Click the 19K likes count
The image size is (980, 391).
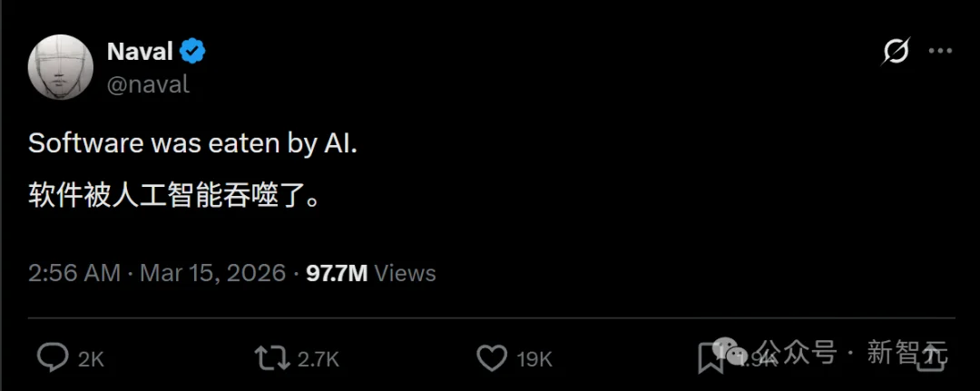pos(534,359)
